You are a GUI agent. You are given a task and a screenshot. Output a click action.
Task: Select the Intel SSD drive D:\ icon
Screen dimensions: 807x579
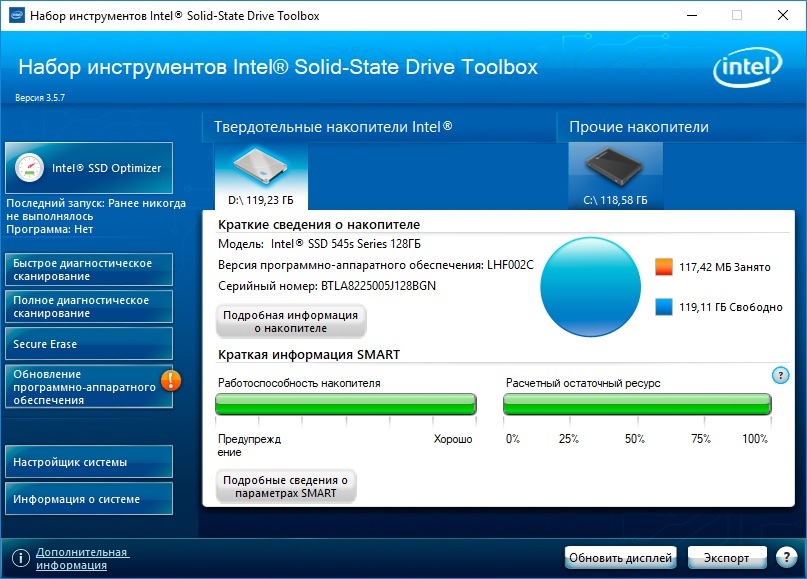[x=260, y=168]
